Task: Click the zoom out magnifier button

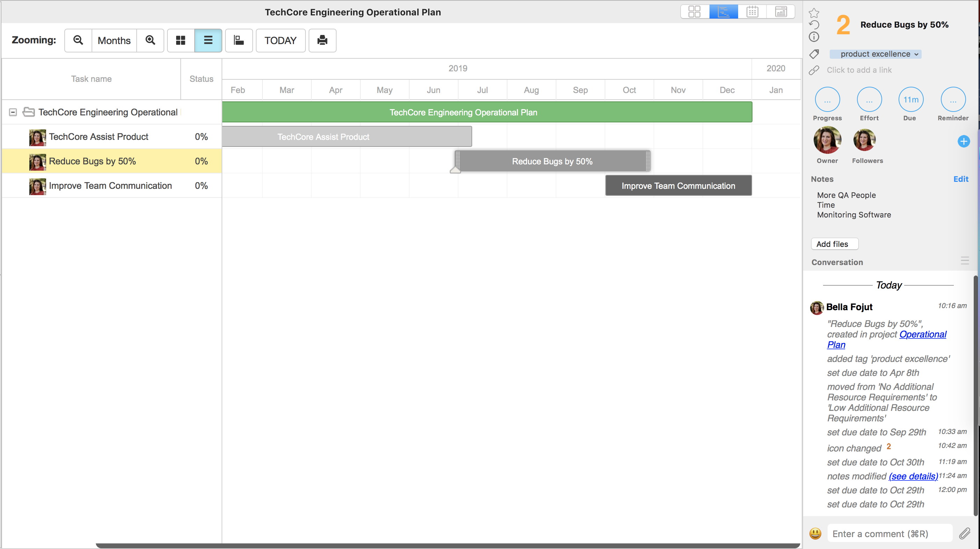Action: coord(78,40)
